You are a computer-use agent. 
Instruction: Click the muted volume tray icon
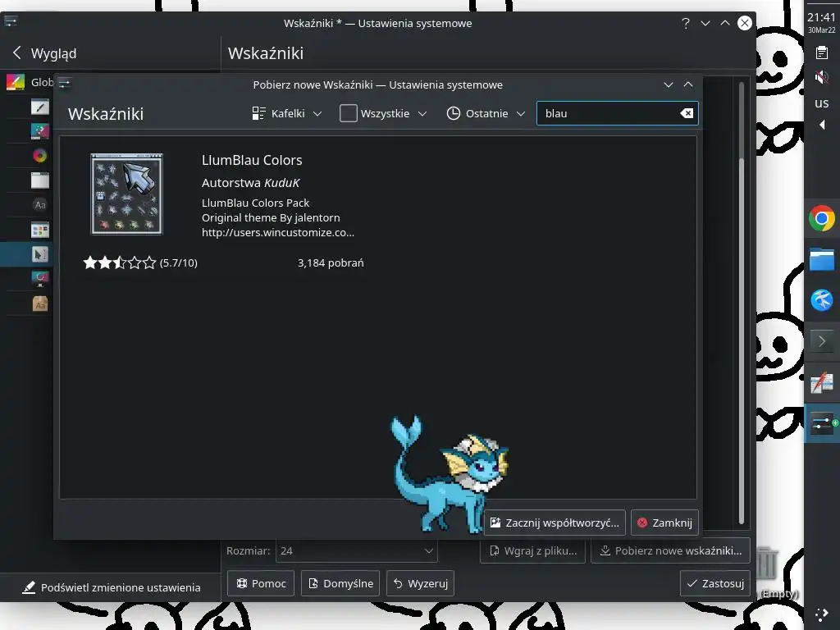tap(821, 78)
